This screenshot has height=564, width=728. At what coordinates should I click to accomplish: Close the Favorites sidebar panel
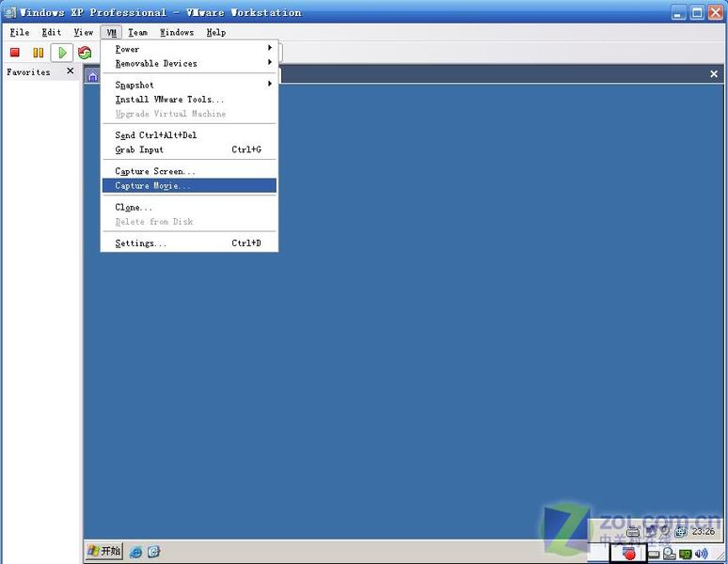71,70
